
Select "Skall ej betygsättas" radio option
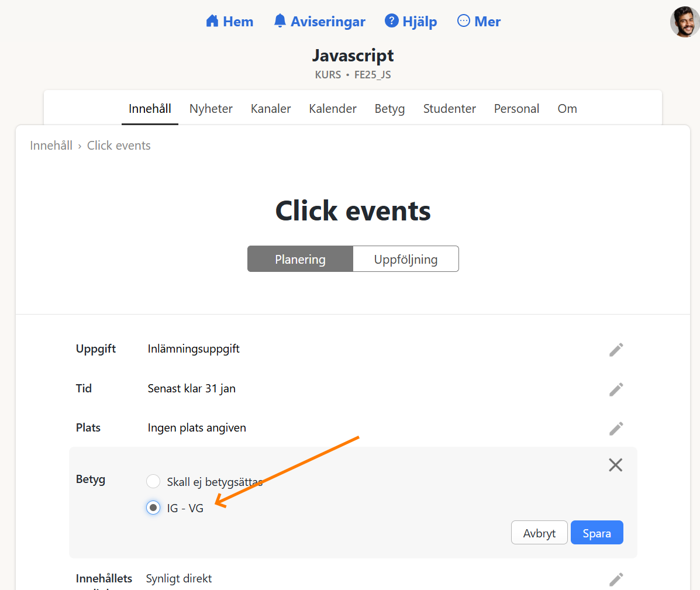tap(153, 482)
